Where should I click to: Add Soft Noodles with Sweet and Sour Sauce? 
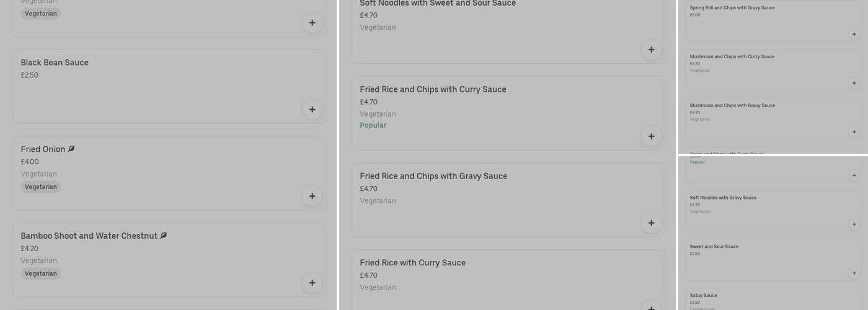pos(651,50)
